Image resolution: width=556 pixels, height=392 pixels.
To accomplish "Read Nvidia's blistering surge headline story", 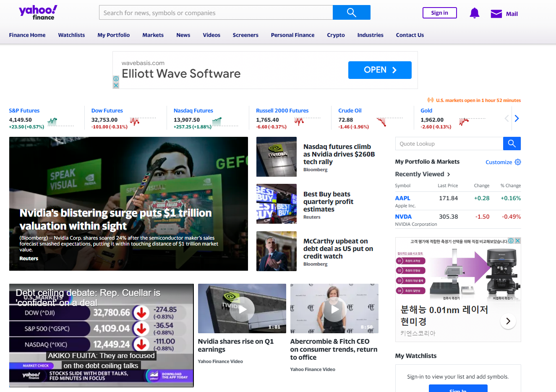I will [116, 220].
